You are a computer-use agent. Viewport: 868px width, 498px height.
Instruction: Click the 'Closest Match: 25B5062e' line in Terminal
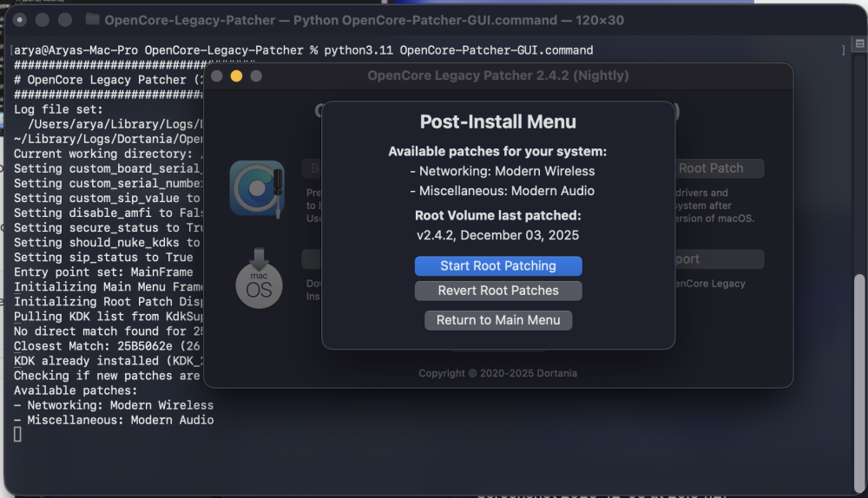tap(108, 346)
